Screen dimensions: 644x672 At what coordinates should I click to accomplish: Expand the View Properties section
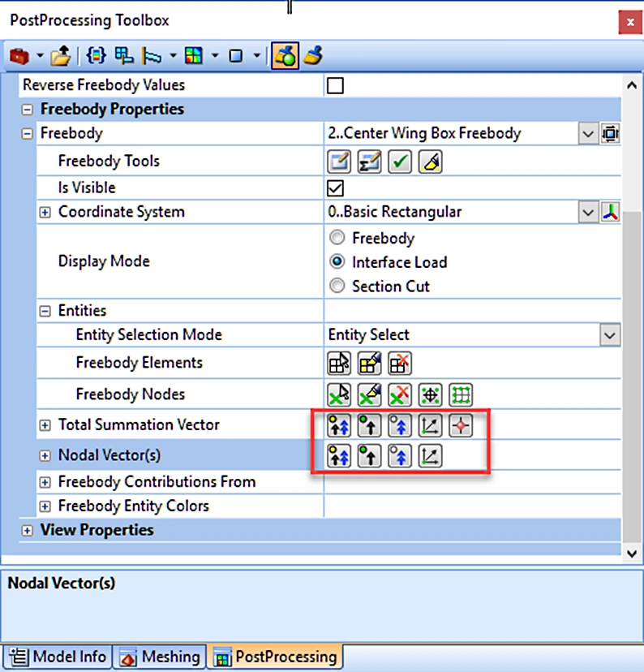coord(27,531)
